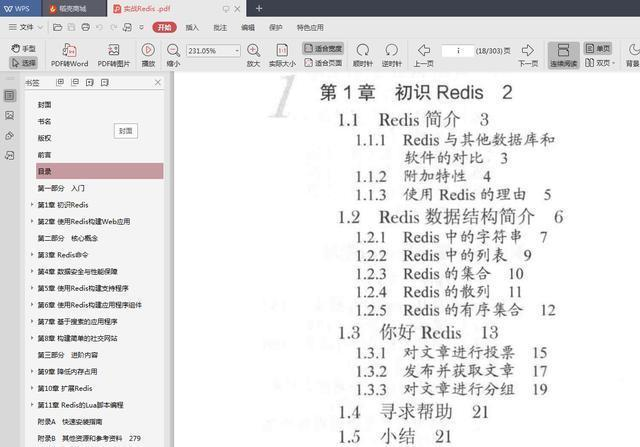Viewport: 640px width, 447px height.
Task: Click the add bookmark icon in 书签 panel
Action: (x=90, y=82)
